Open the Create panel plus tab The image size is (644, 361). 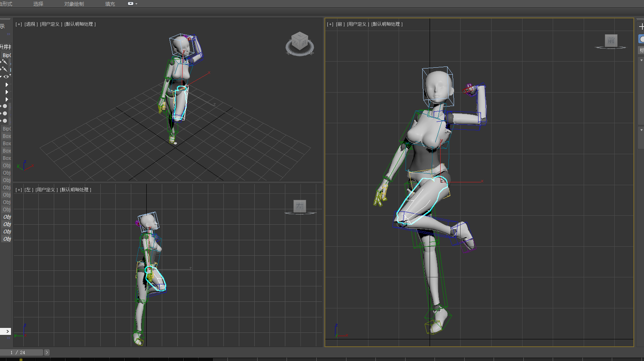[x=641, y=27]
